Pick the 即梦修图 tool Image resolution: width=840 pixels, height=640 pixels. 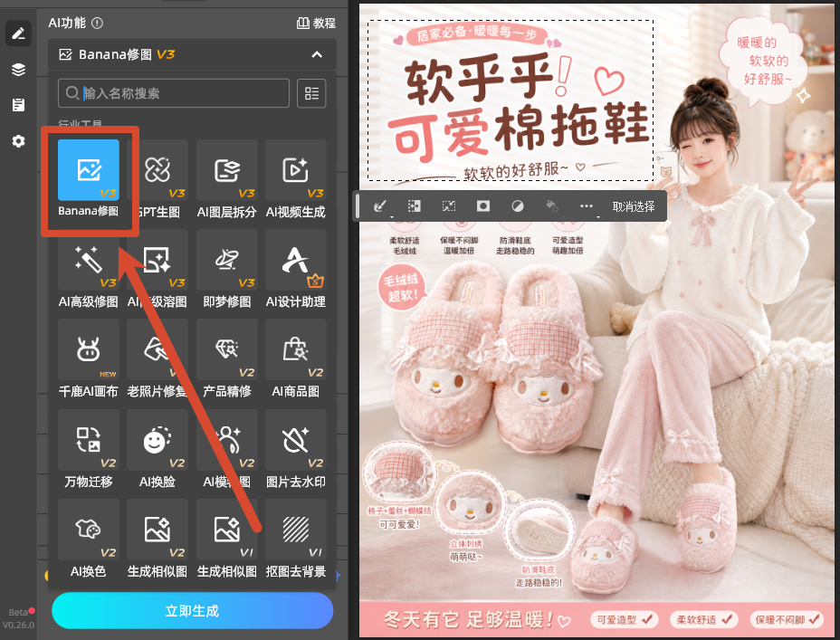click(226, 269)
